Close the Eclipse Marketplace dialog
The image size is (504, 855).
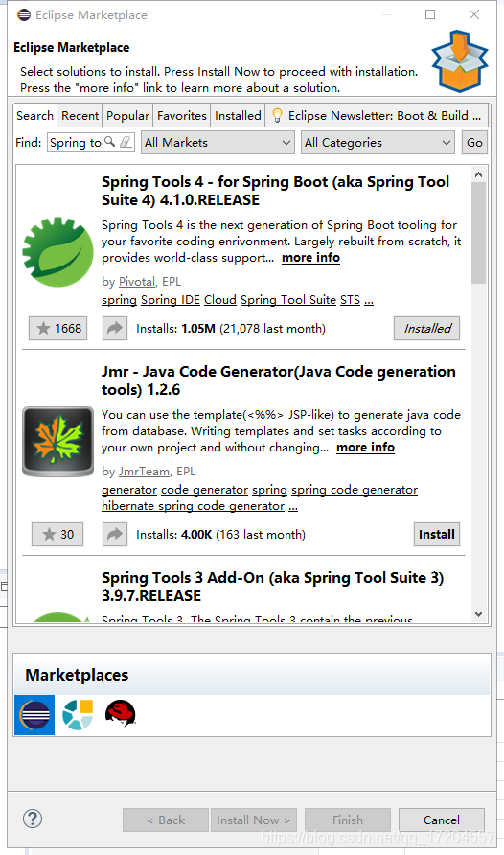click(x=474, y=14)
